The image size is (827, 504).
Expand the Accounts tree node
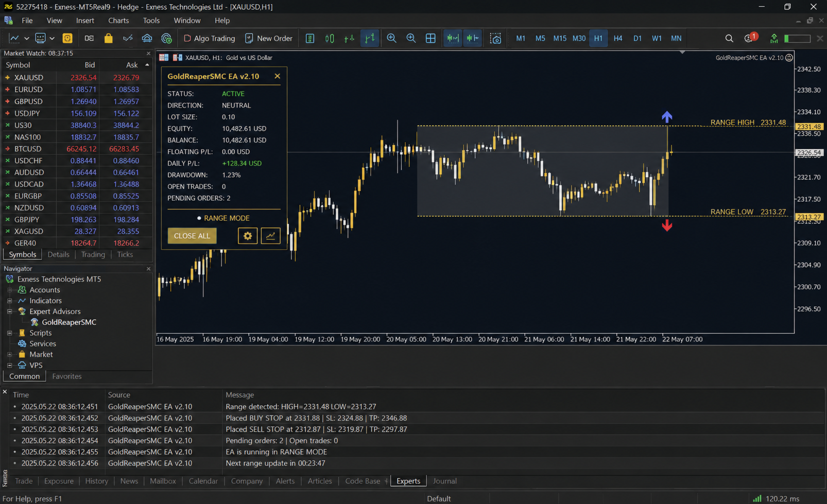(x=10, y=290)
